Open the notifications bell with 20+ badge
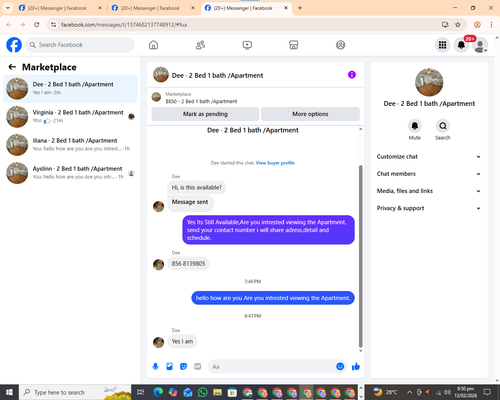The image size is (500, 400). click(x=461, y=45)
